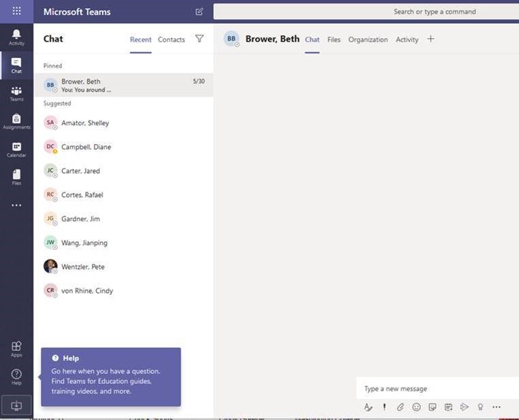Open the chat list filter funnel

click(x=199, y=39)
